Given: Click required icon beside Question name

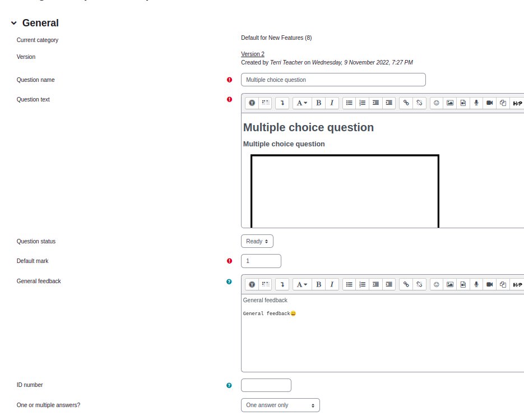Looking at the screenshot, I should [229, 80].
